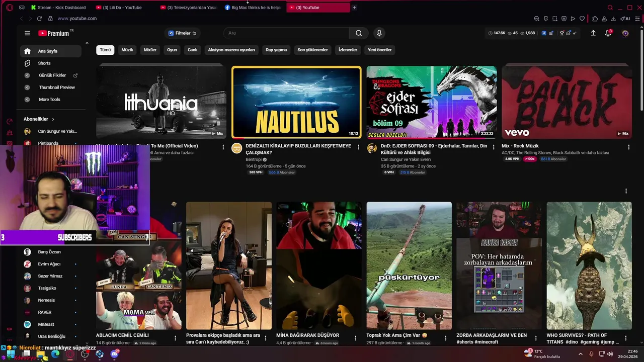644x362 pixels.
Task: Open Microsoft Edge from the taskbar
Action: (55, 354)
